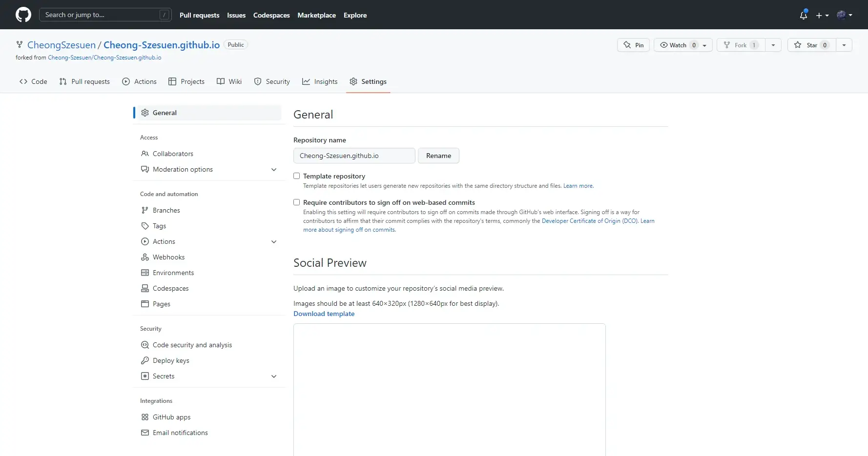
Task: Enable the Template repository checkbox
Action: (296, 176)
